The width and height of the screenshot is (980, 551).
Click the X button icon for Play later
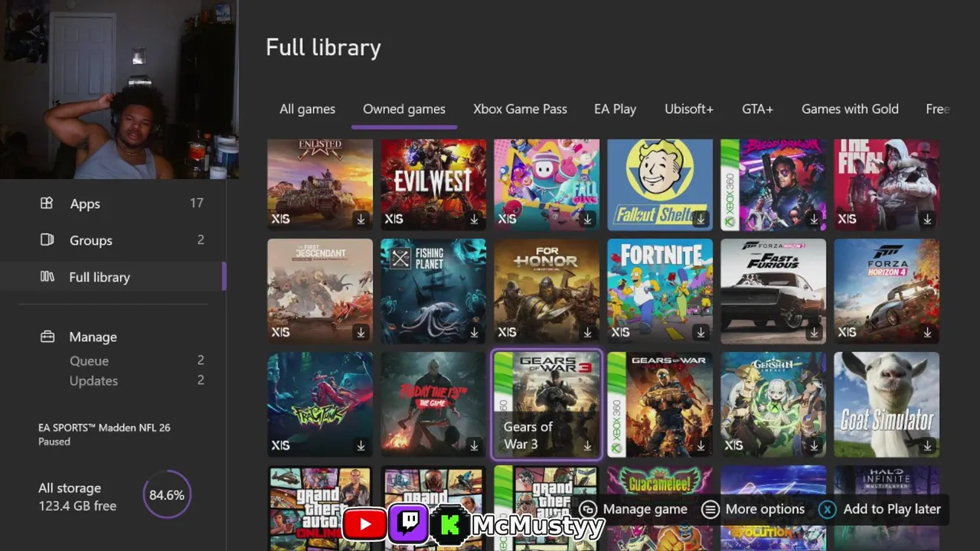[x=828, y=509]
